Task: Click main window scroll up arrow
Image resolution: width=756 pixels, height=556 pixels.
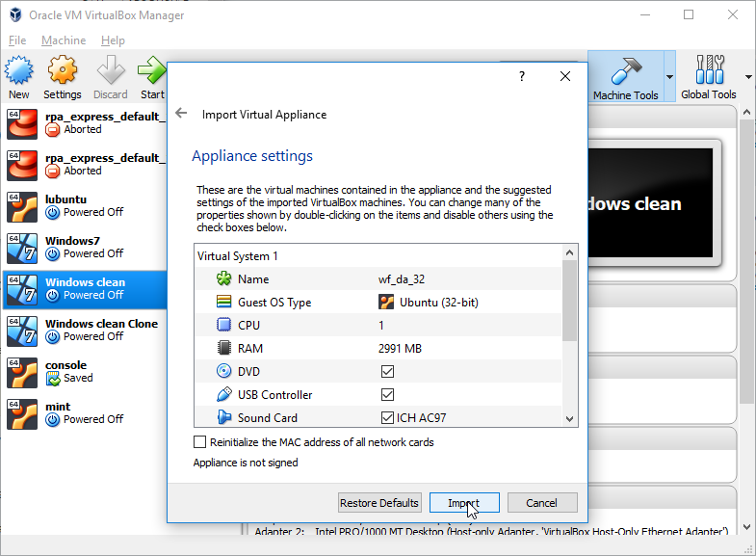Action: [746, 113]
